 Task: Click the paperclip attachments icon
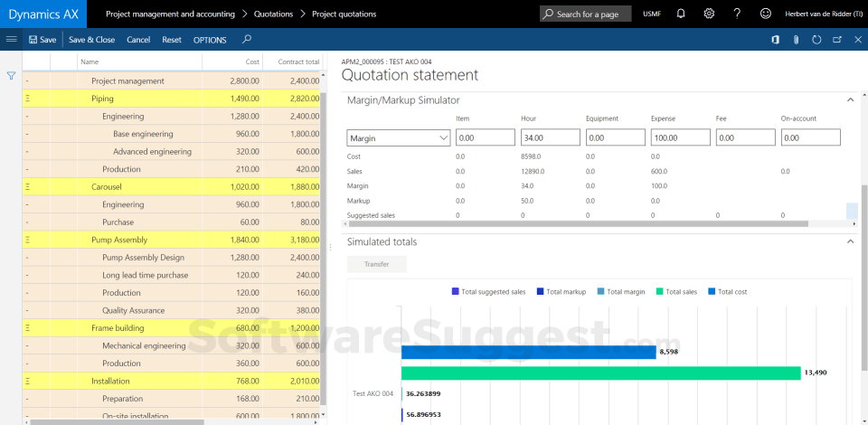(796, 40)
